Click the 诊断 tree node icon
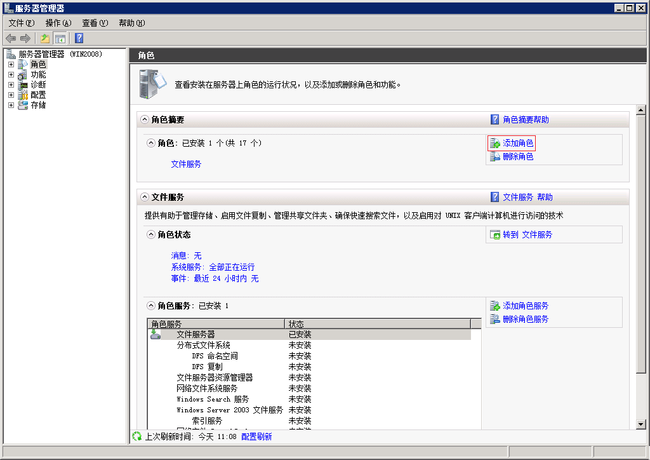 coord(23,85)
